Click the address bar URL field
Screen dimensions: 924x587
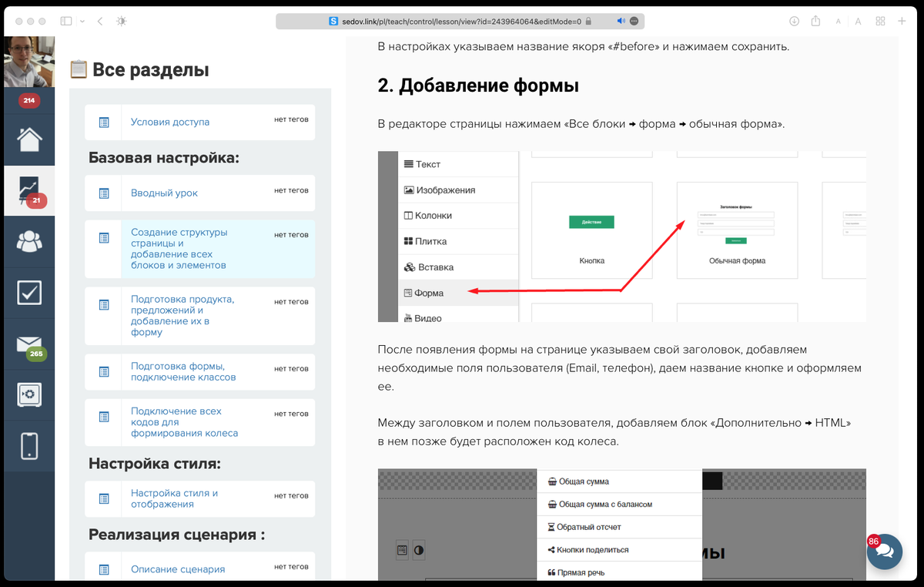[460, 22]
